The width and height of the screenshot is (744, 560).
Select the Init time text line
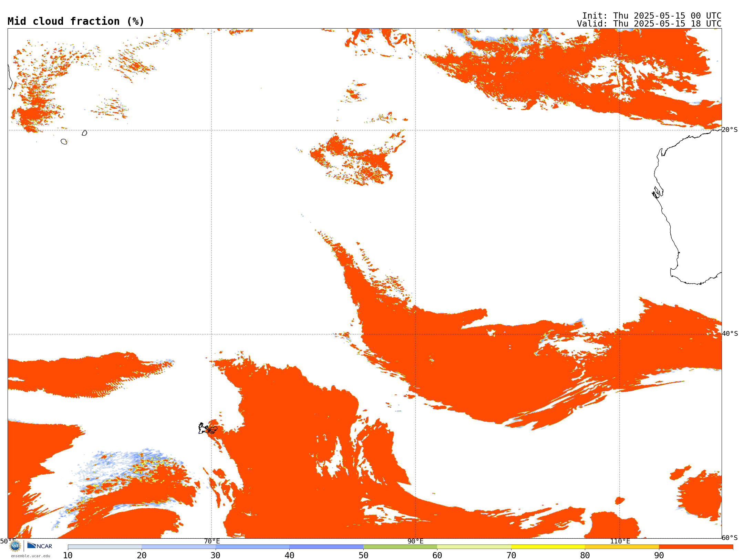click(652, 16)
